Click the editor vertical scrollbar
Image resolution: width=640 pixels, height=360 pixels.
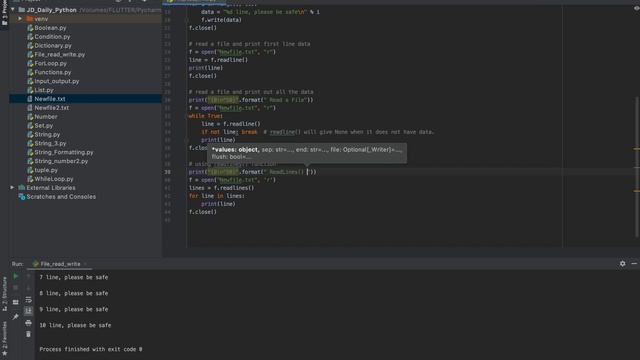pyautogui.click(x=636, y=167)
